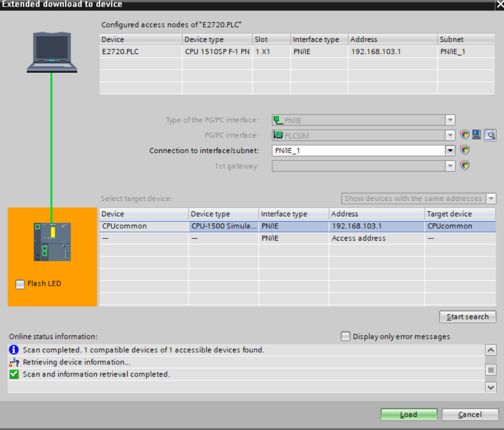Click the Subnet column header in access nodes
The image size is (504, 430).
(x=465, y=39)
